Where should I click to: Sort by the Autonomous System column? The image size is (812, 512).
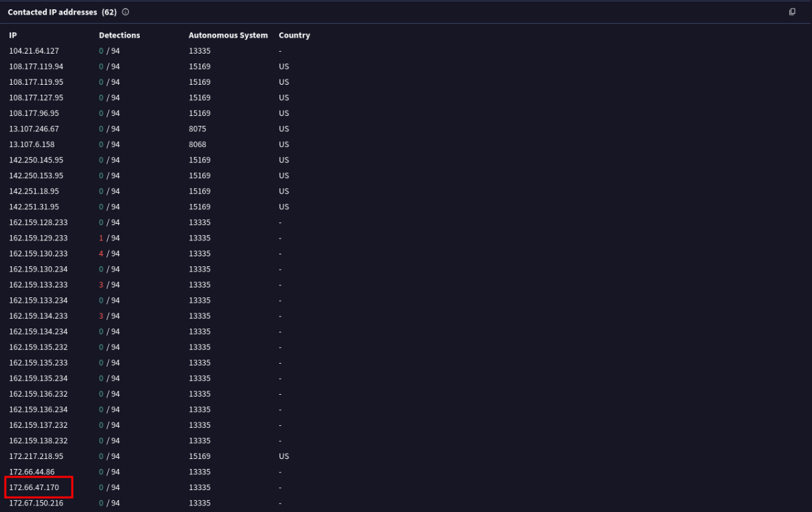point(228,35)
